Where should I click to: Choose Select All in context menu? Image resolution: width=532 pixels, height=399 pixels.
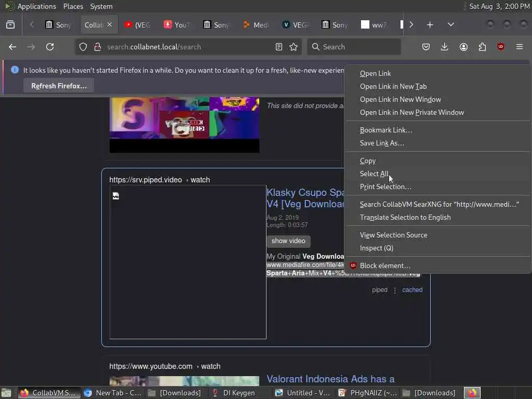click(437, 174)
